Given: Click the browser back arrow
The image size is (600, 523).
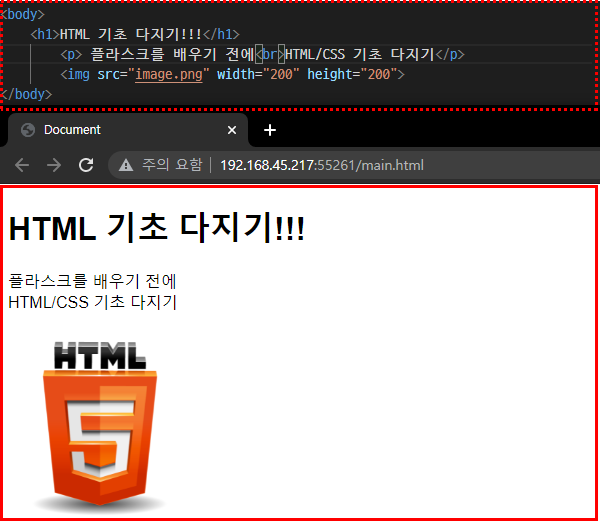Looking at the screenshot, I should point(22,165).
